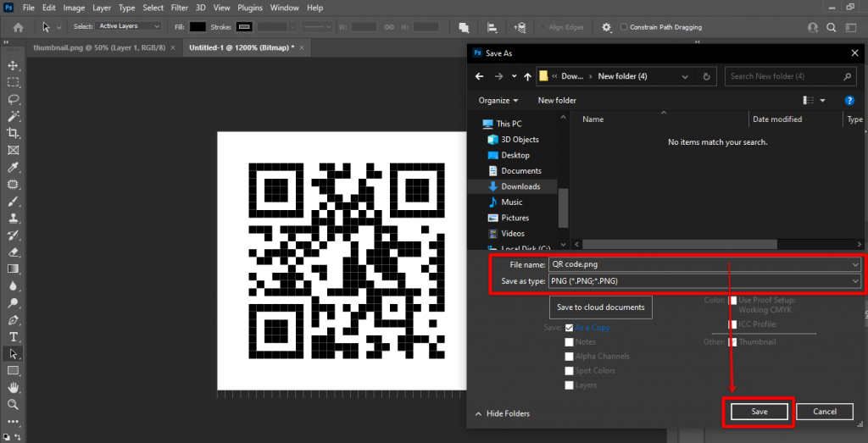
Task: Select the Hand tool
Action: (14, 388)
